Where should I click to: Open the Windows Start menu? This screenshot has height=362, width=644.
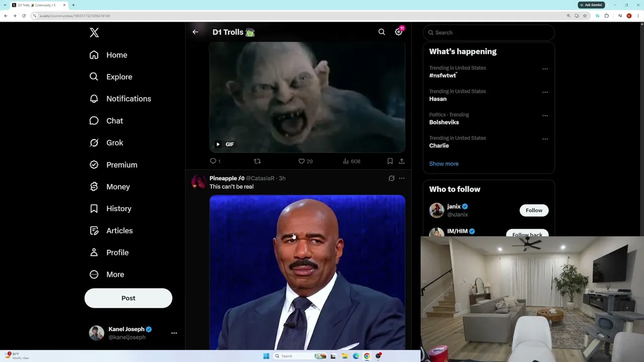tap(266, 356)
